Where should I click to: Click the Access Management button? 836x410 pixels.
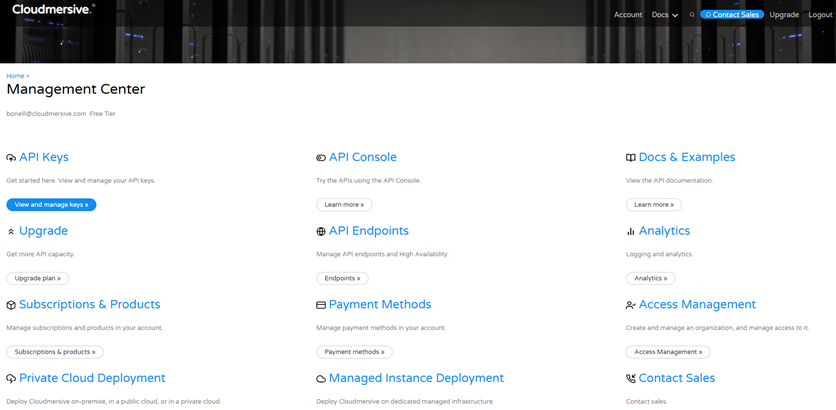[x=668, y=352]
